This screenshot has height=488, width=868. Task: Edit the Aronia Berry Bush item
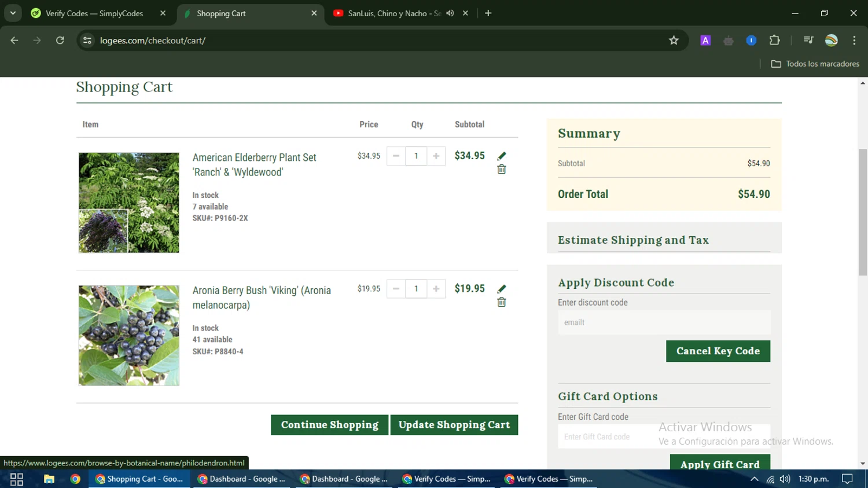(x=502, y=288)
